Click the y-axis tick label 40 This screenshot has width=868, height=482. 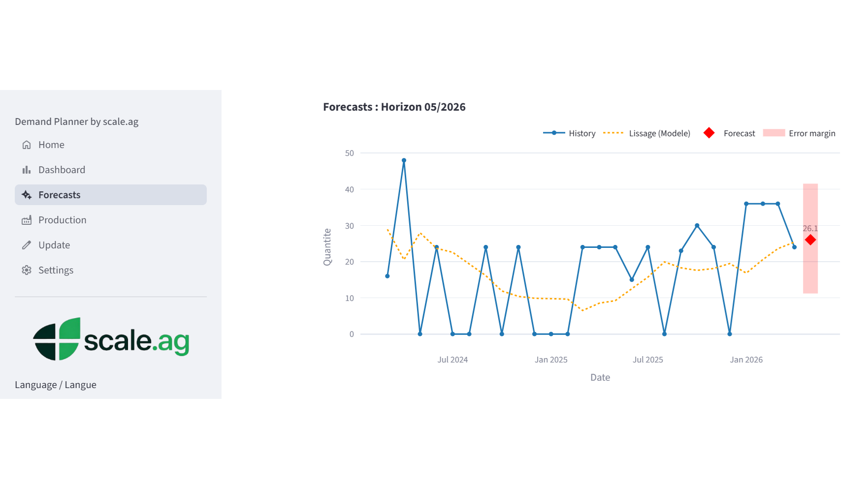coord(350,189)
